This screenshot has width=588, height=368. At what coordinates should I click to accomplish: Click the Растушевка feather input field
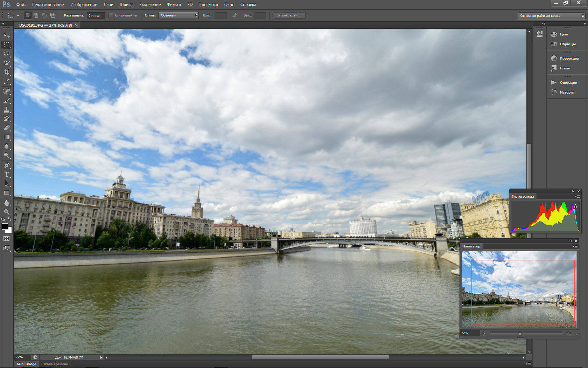(96, 15)
